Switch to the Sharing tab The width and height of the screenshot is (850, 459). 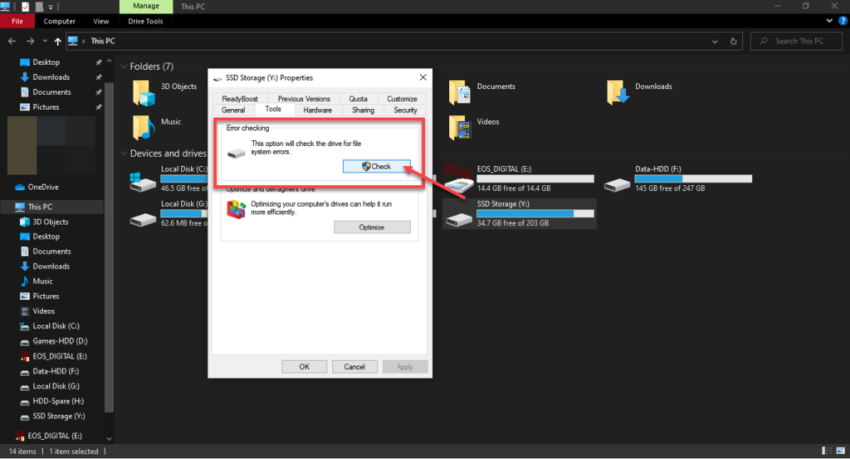coord(363,110)
